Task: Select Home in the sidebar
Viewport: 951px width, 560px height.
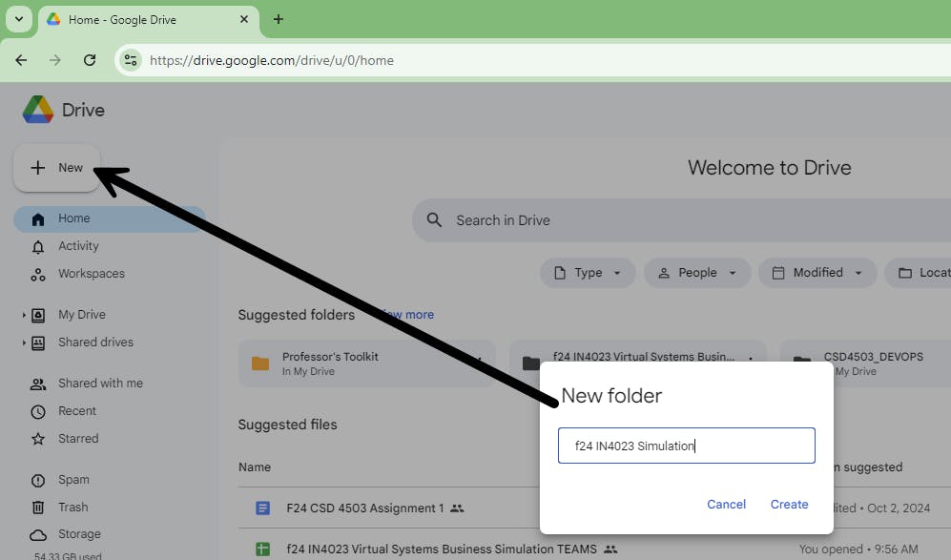Action: 110,218
